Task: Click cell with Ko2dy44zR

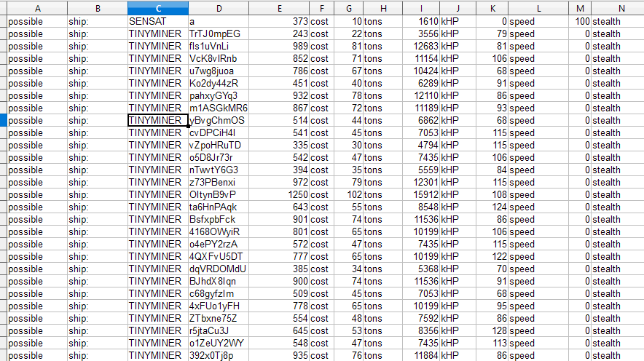Action: pyautogui.click(x=219, y=83)
